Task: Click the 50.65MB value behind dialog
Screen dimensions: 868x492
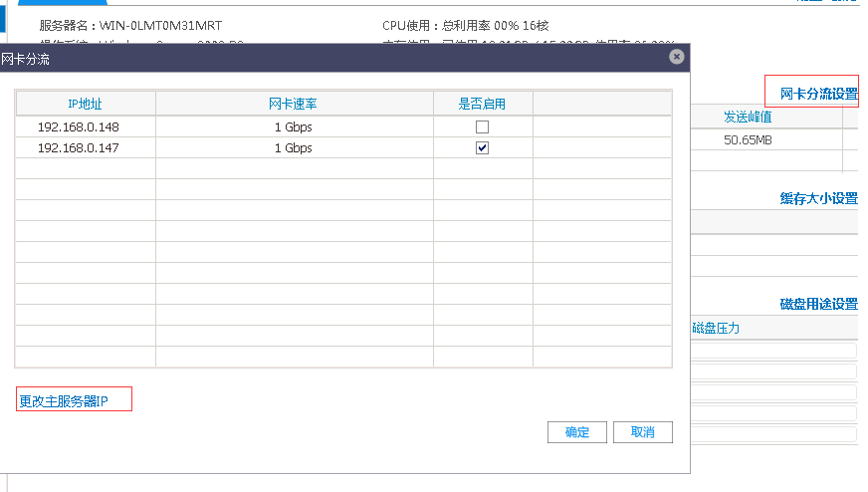Action: pyautogui.click(x=748, y=140)
